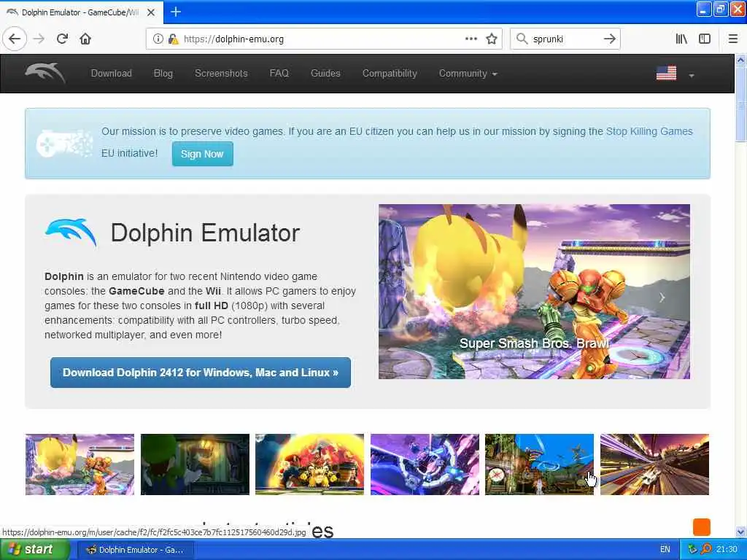Click the vertical scrollbar thumb

(741, 104)
